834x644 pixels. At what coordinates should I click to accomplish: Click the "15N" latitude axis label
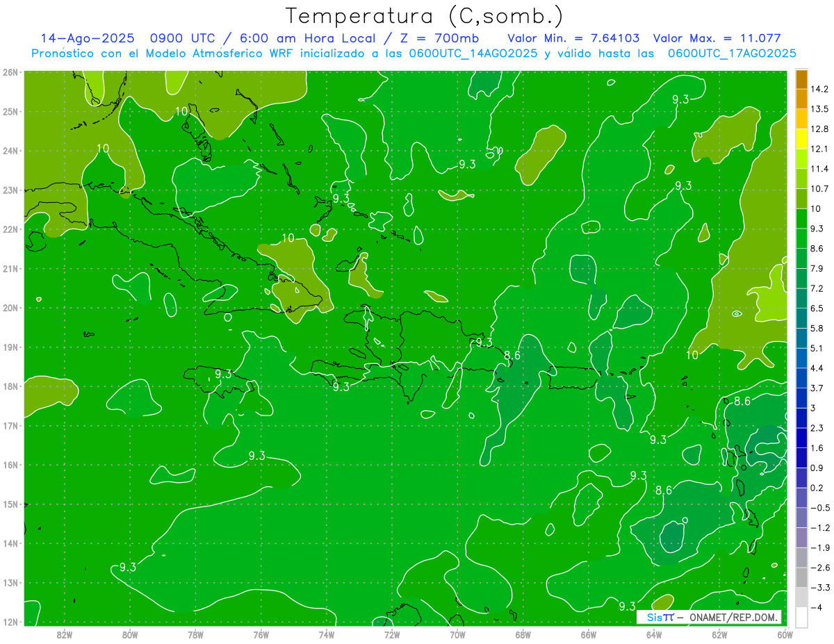click(x=10, y=504)
